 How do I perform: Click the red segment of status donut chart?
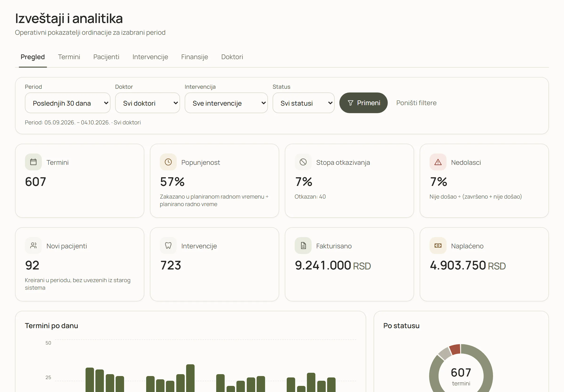(455, 349)
